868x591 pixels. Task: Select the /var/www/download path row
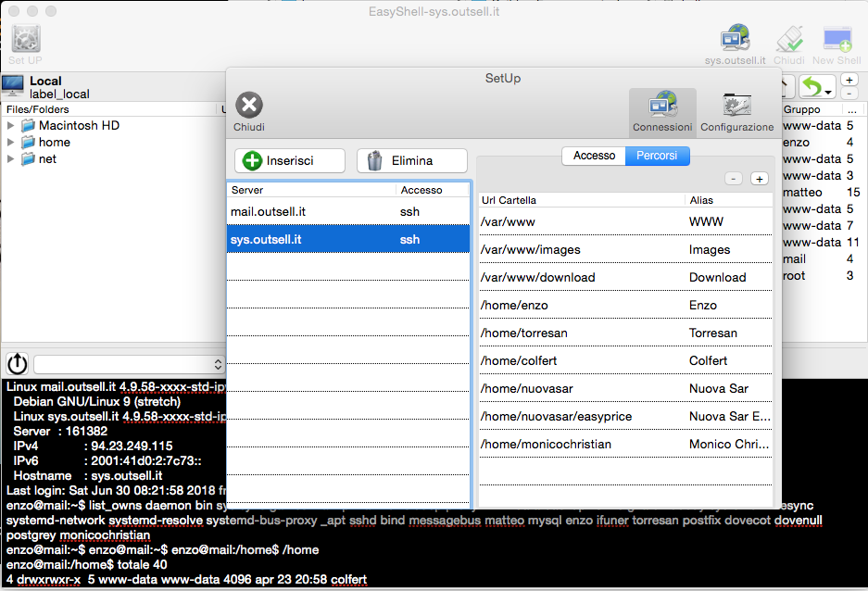(x=625, y=277)
